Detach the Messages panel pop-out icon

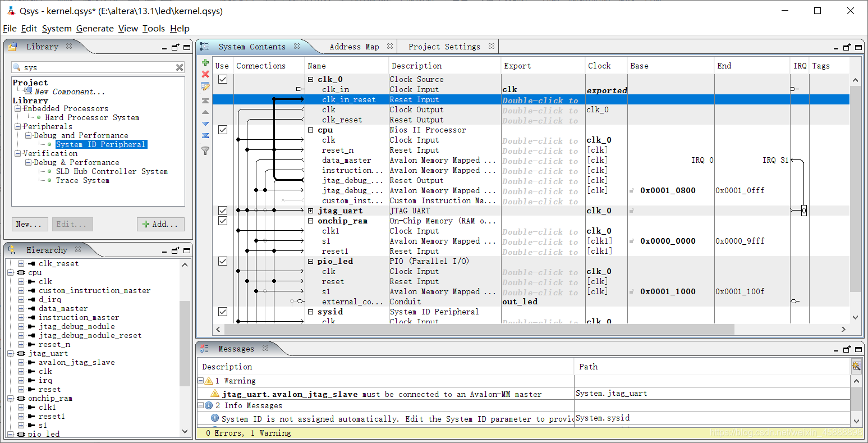pos(847,349)
